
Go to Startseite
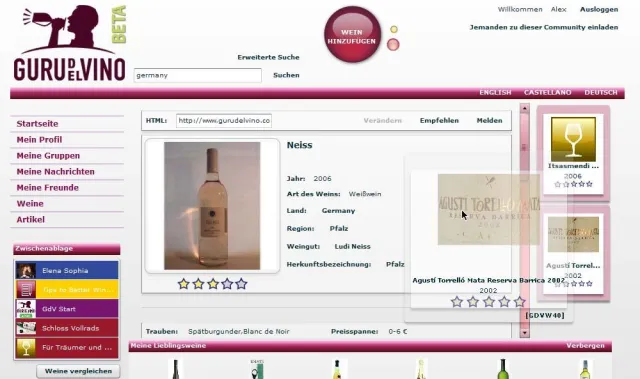coord(37,124)
